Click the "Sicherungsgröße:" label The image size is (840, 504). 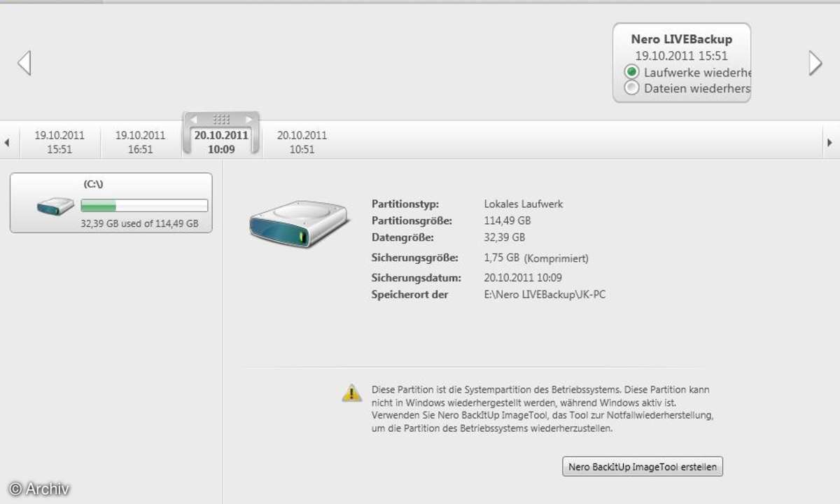tap(414, 258)
